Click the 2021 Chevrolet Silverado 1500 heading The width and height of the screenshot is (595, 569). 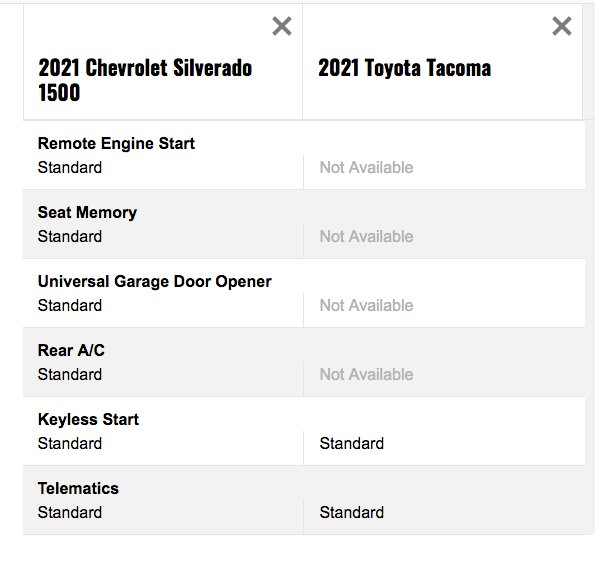click(145, 80)
